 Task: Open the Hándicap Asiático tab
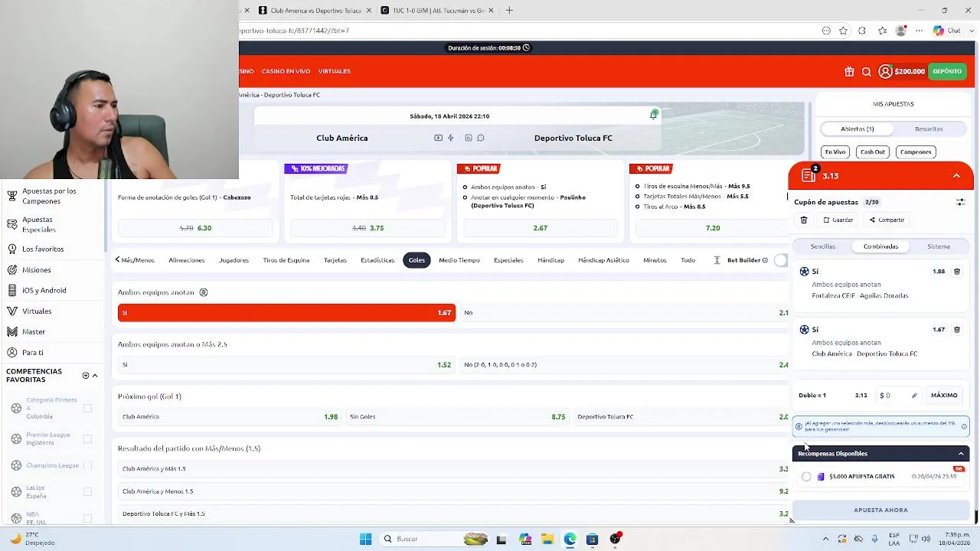603,260
